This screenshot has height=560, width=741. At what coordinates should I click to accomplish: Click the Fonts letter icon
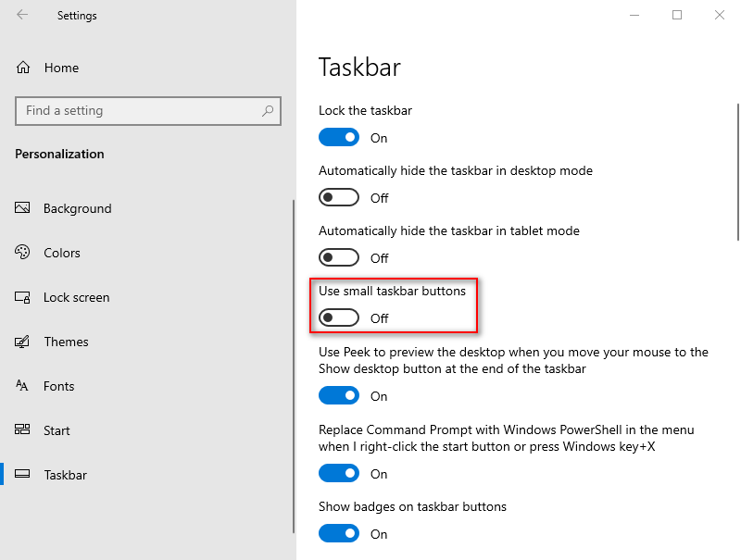click(x=22, y=386)
